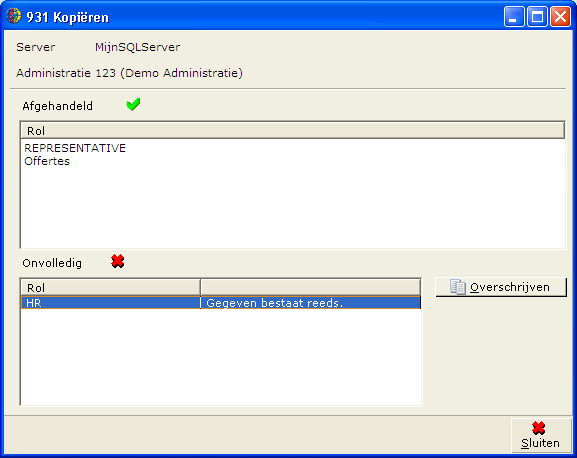Image resolution: width=577 pixels, height=458 pixels.
Task: Click the copy icon on Overschrijven button
Action: (x=458, y=287)
